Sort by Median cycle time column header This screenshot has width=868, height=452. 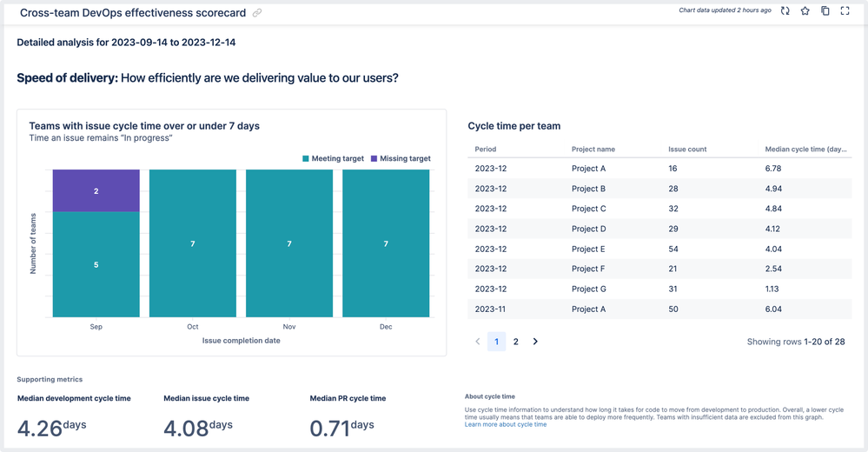coord(805,149)
